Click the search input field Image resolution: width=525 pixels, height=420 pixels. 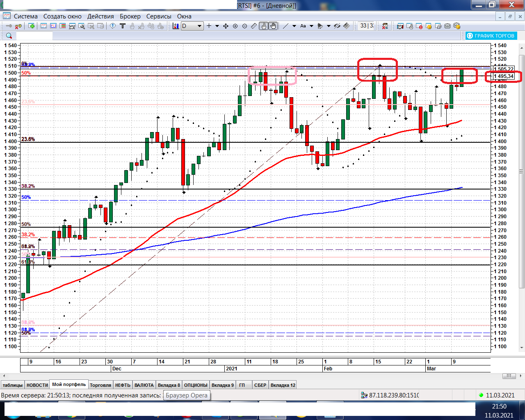coord(34,36)
